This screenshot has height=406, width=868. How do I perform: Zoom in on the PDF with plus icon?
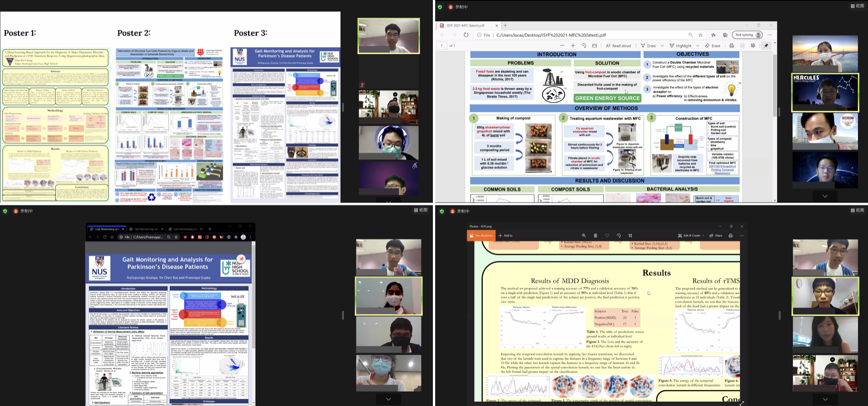click(573, 46)
